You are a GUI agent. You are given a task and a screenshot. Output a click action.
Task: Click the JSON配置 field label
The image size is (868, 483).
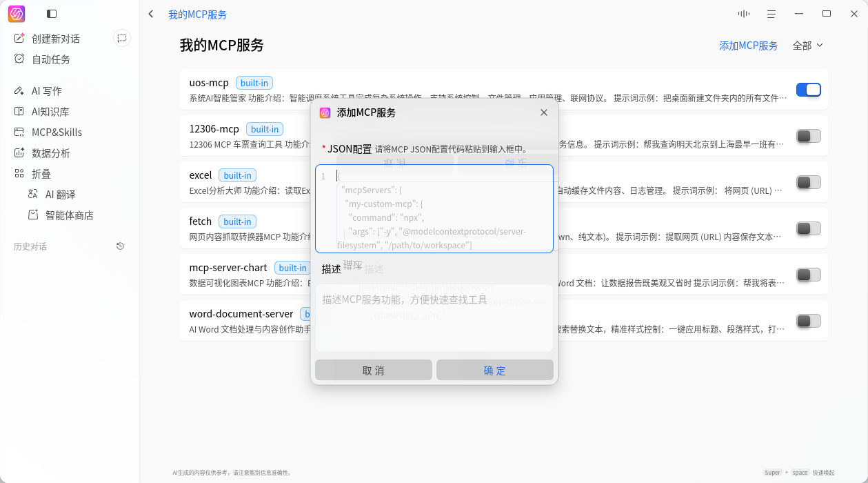point(350,148)
